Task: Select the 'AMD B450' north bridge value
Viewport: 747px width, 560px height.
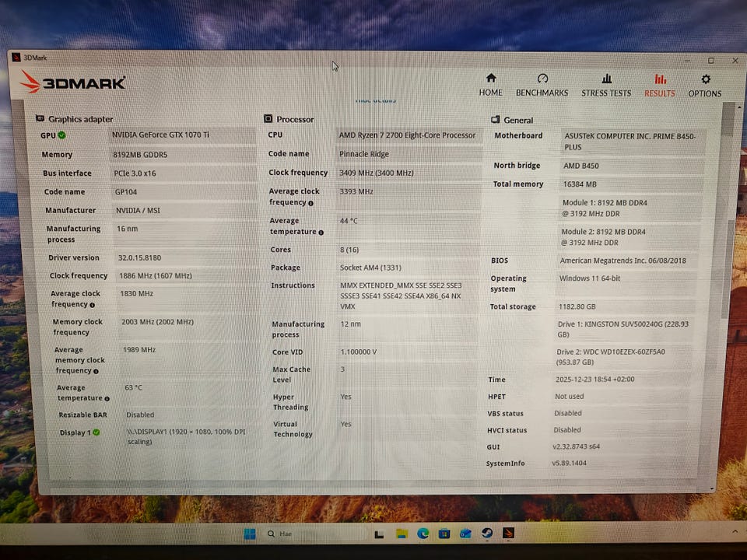Action: click(x=581, y=166)
